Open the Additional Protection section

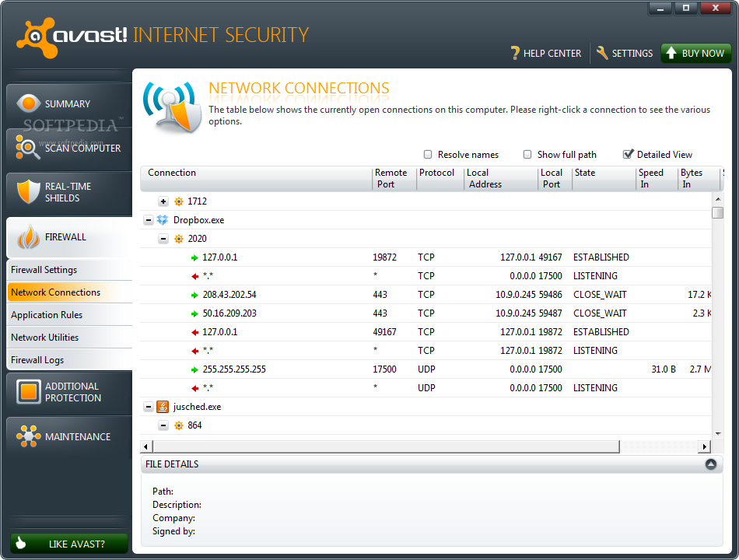69,392
